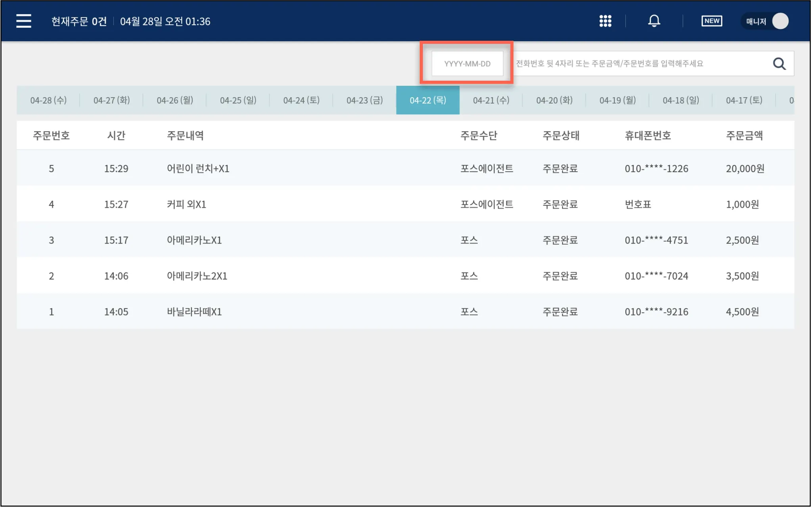Click the notification bell icon
The height and width of the screenshot is (508, 812).
654,21
